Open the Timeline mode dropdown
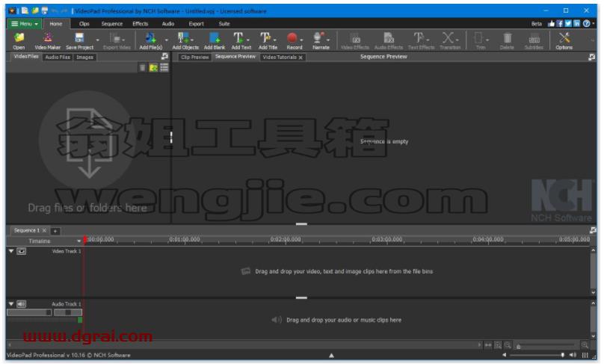 point(78,241)
